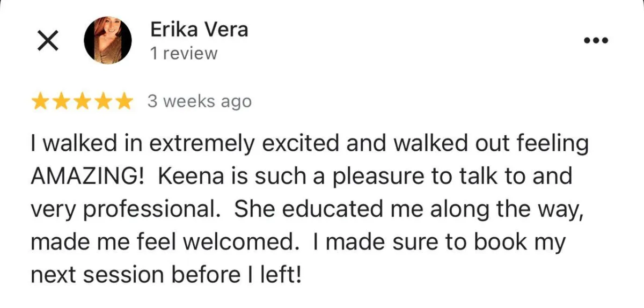The width and height of the screenshot is (644, 308).
Task: Open the three-dot more options menu
Action: click(596, 41)
